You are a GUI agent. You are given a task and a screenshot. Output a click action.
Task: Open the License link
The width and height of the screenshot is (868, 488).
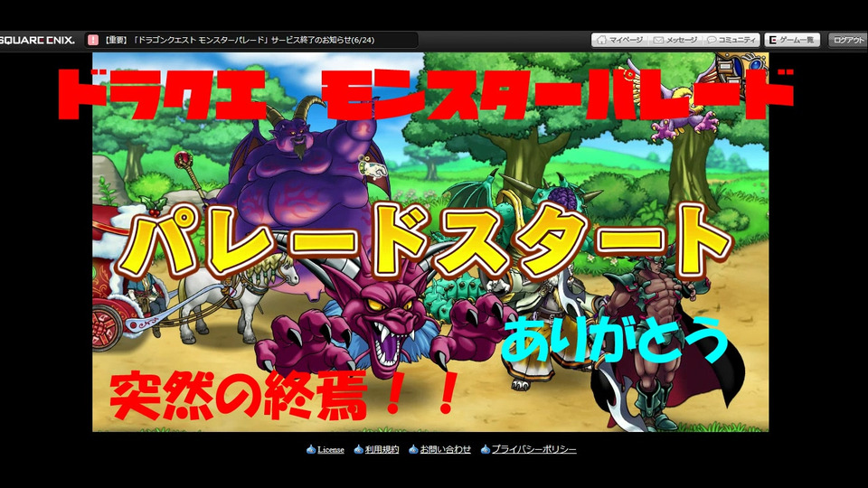click(x=331, y=450)
